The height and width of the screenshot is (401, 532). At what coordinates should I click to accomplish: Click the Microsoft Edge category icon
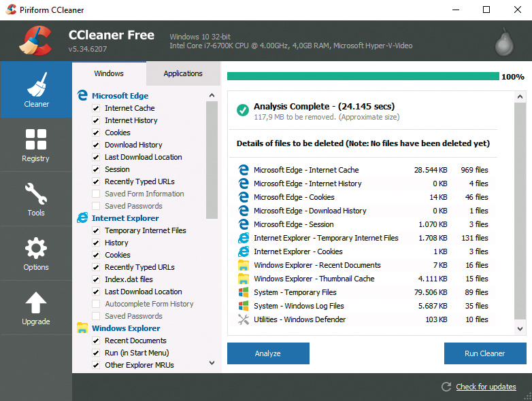(82, 95)
